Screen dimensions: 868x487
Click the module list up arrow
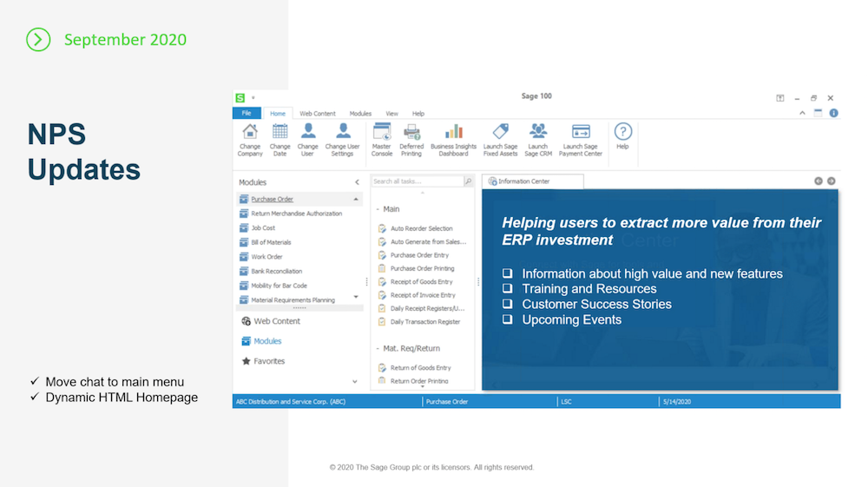pos(356,200)
